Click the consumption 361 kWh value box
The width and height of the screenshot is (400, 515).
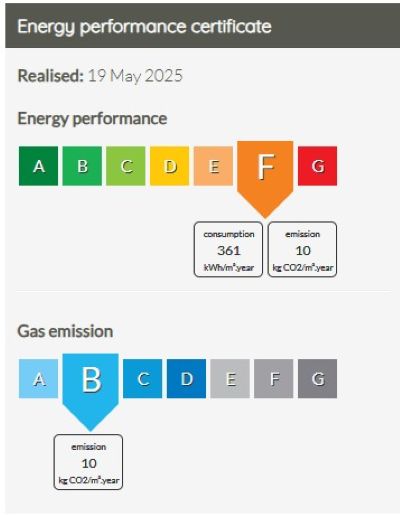[x=228, y=249]
